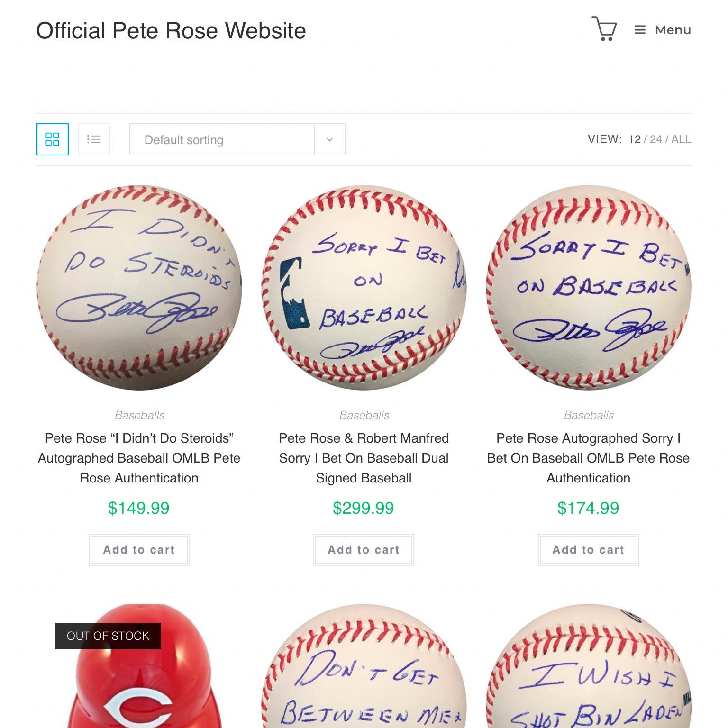View ALL products on one page

(681, 139)
